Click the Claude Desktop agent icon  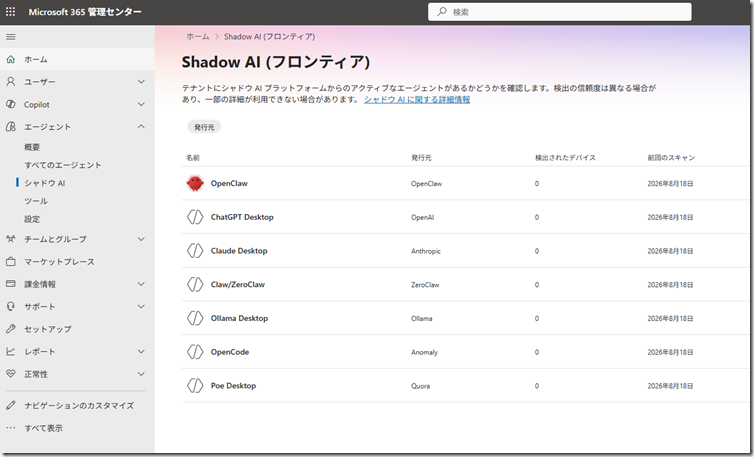(195, 251)
